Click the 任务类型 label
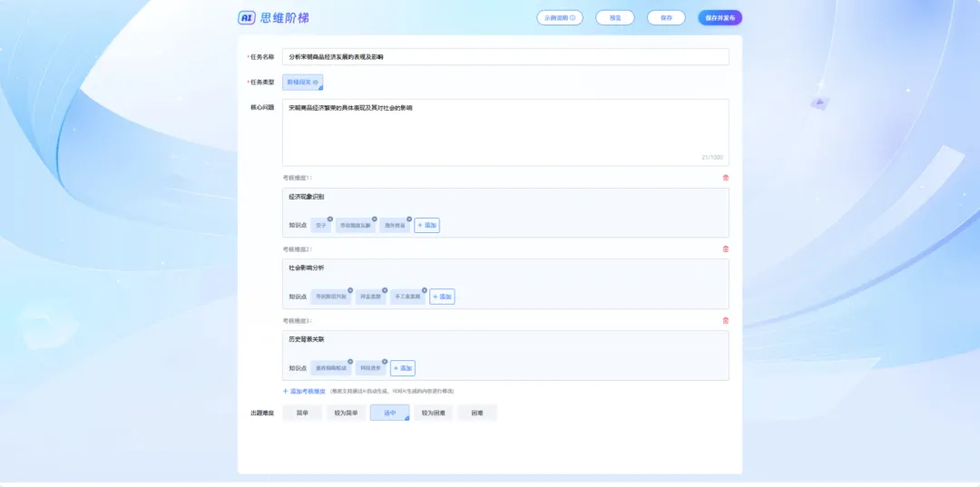 pyautogui.click(x=260, y=83)
